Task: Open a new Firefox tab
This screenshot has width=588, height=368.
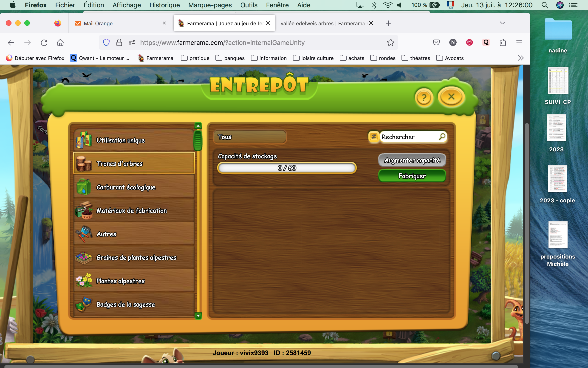Action: pos(388,23)
